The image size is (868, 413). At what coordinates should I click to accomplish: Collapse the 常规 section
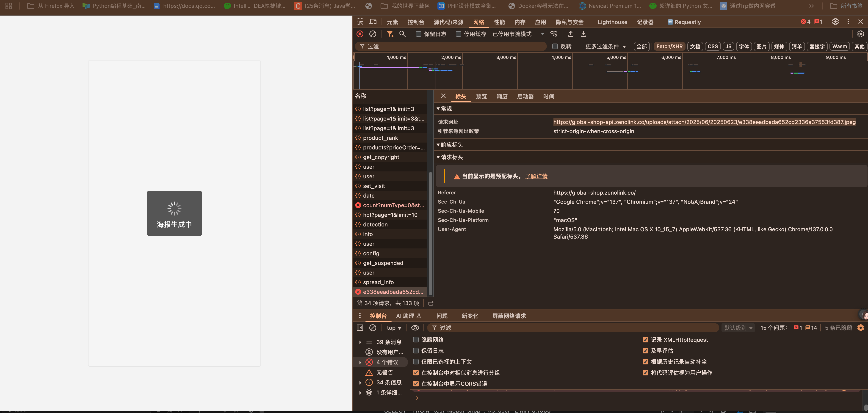click(445, 108)
